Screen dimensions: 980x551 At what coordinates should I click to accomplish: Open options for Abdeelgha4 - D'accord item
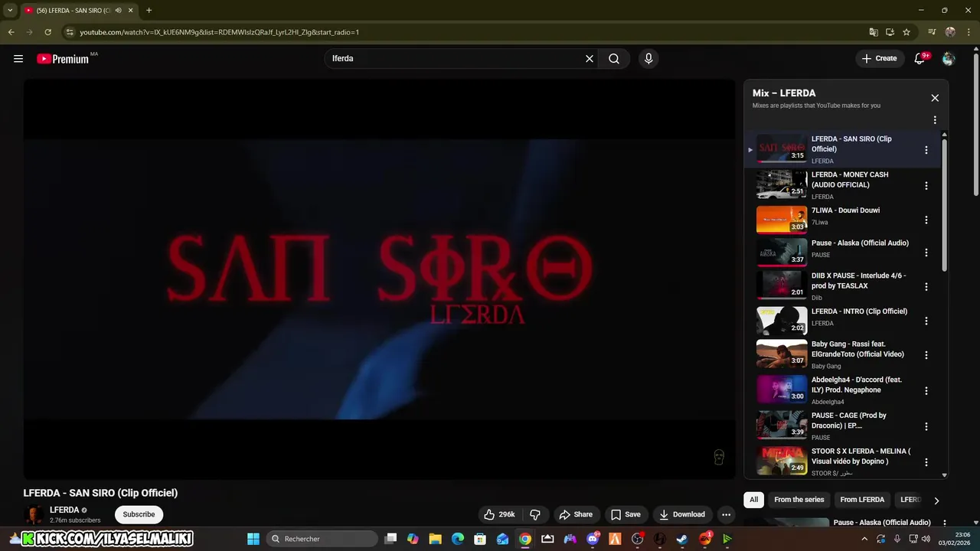pos(926,391)
